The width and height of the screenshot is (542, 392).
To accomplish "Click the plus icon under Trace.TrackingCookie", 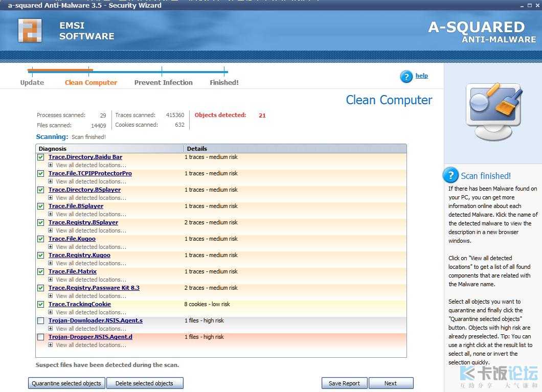I will pos(51,312).
